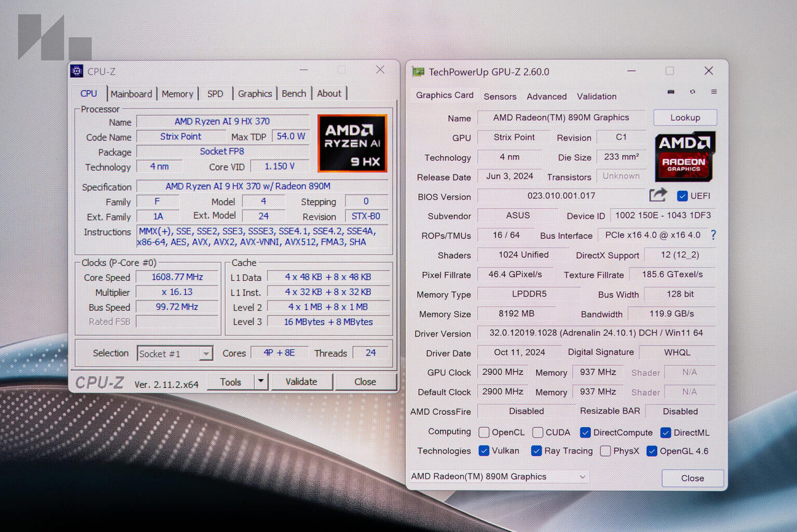Click the CPU-Z title bar logo

coord(77,71)
